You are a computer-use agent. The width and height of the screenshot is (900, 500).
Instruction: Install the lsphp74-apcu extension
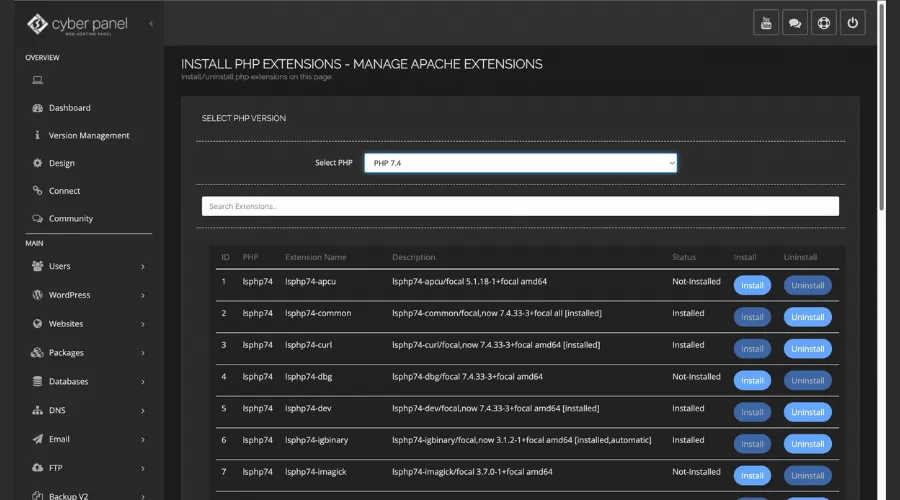752,285
